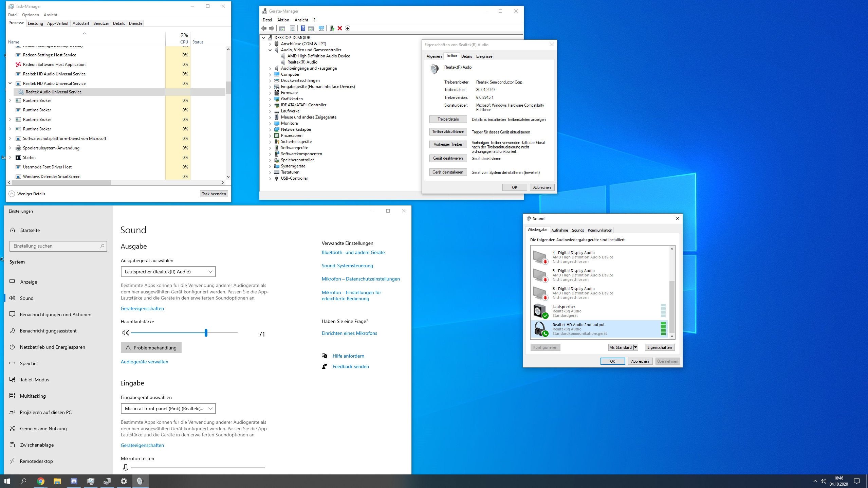The width and height of the screenshot is (868, 488).
Task: Expand the Grafikkarten tree node
Action: coord(270,99)
